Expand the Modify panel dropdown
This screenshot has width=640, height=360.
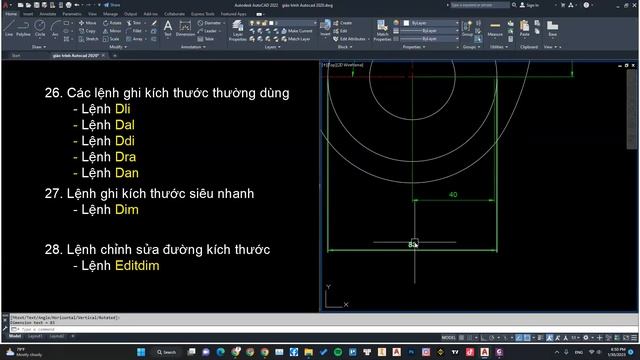pos(119,47)
